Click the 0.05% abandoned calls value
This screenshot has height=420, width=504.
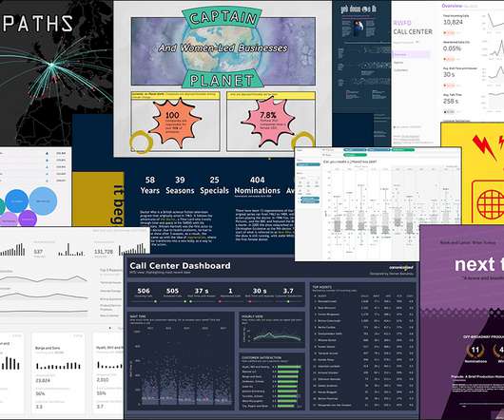(x=452, y=48)
